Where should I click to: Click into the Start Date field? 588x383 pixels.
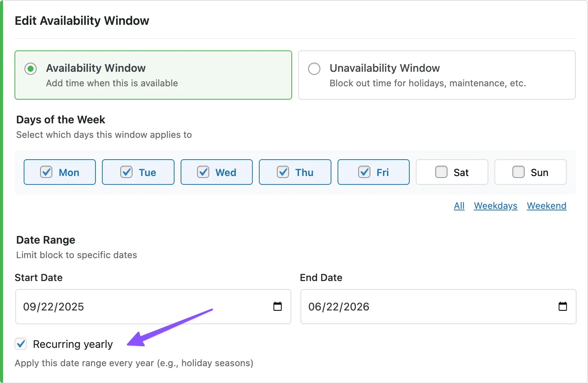tap(137, 307)
